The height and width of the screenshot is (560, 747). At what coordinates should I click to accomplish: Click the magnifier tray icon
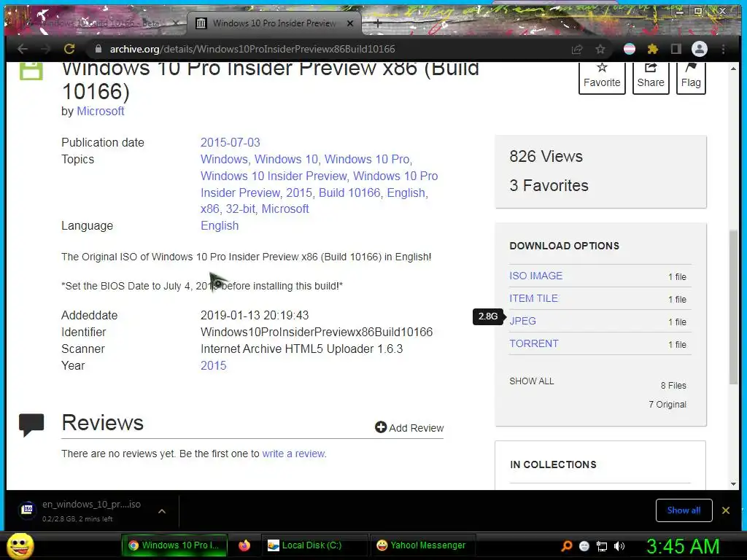pos(567,545)
